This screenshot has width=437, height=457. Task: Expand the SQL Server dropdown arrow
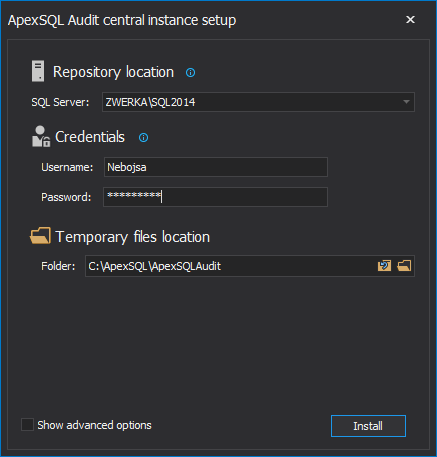pyautogui.click(x=406, y=102)
